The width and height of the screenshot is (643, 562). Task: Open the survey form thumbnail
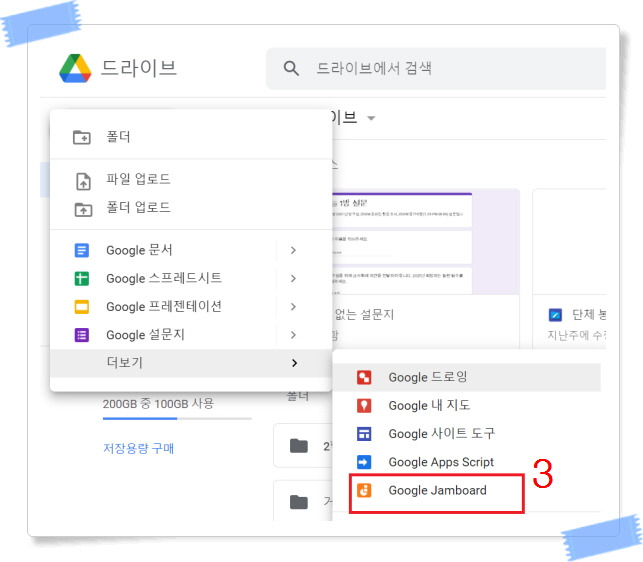click(x=424, y=242)
